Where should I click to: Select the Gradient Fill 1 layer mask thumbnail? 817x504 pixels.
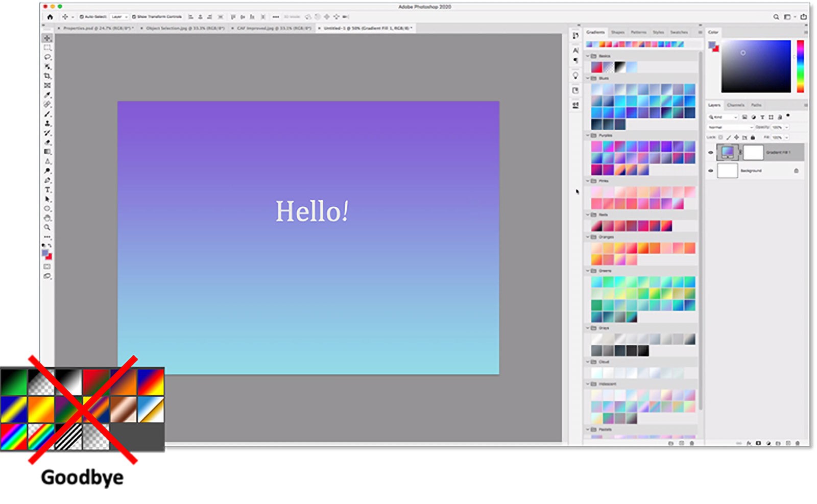pos(753,152)
